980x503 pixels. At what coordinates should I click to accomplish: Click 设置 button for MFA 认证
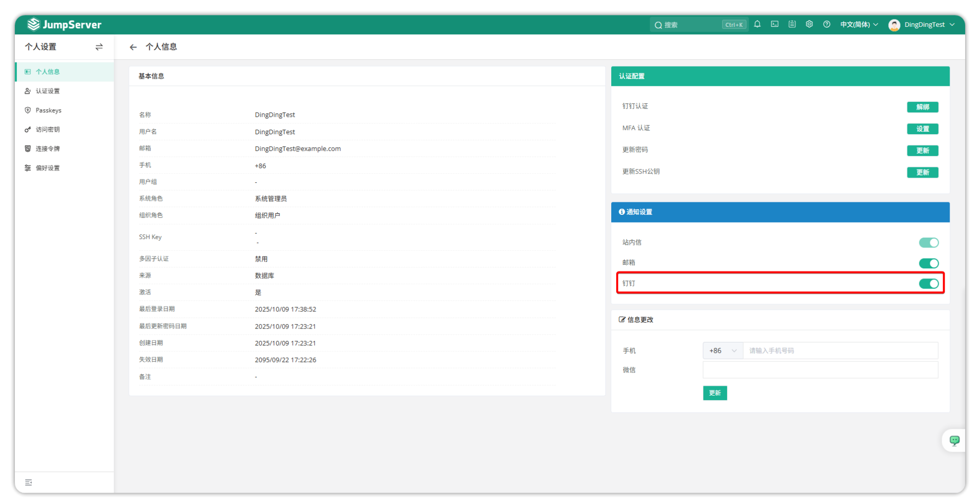922,129
